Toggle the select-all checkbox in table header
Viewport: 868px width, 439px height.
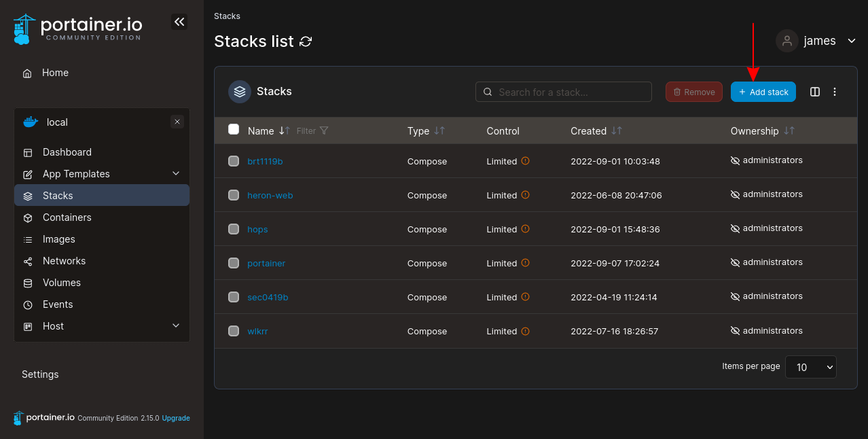(234, 130)
